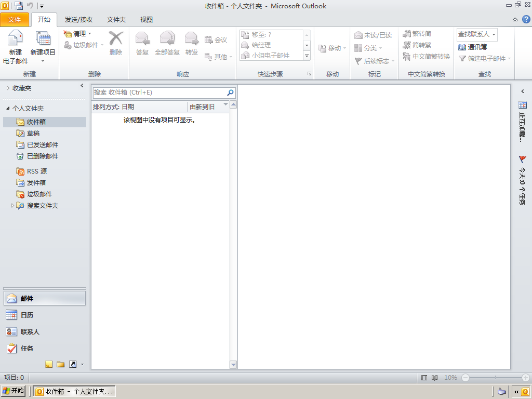The width and height of the screenshot is (532, 399).
Task: Click the 邮件 (Mail) module button
Action: pos(45,298)
